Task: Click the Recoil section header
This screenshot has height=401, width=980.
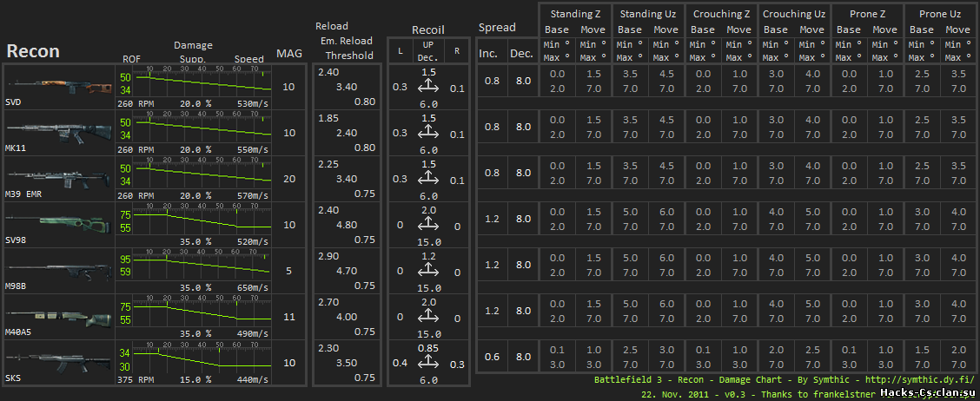Action: (428, 30)
